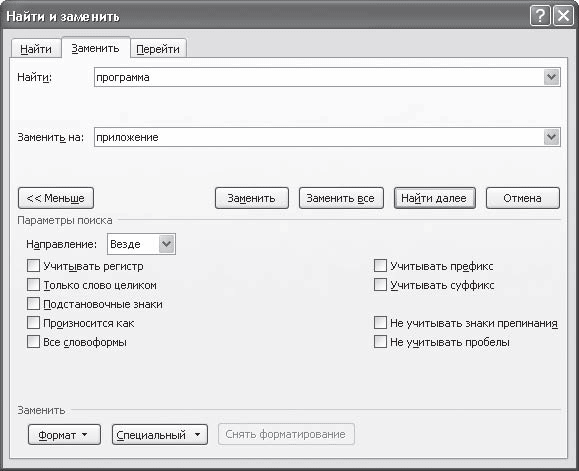
Task: Open the Специальный dropdown button
Action: click(160, 434)
